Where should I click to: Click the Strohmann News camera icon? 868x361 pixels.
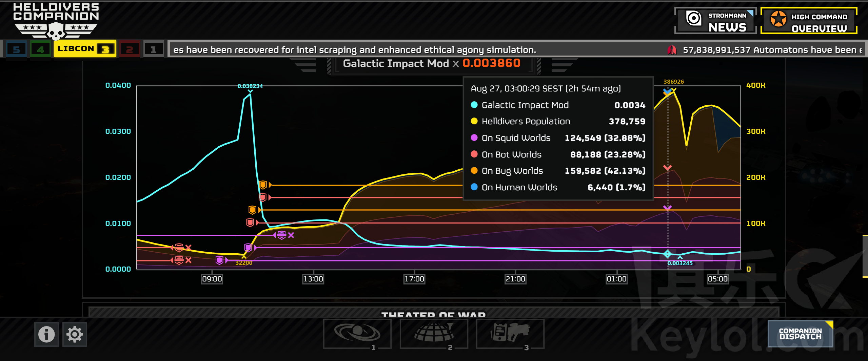click(x=694, y=18)
